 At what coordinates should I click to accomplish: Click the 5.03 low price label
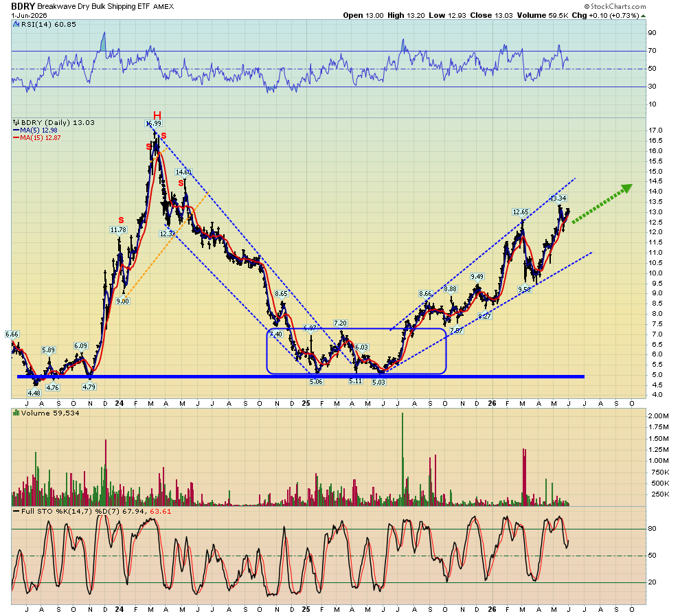(378, 383)
